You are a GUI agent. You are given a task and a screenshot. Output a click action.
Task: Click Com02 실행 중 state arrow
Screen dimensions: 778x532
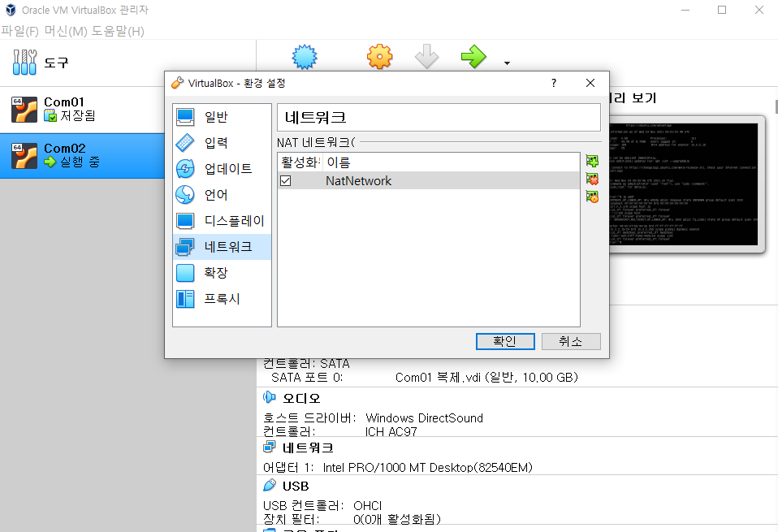50,162
